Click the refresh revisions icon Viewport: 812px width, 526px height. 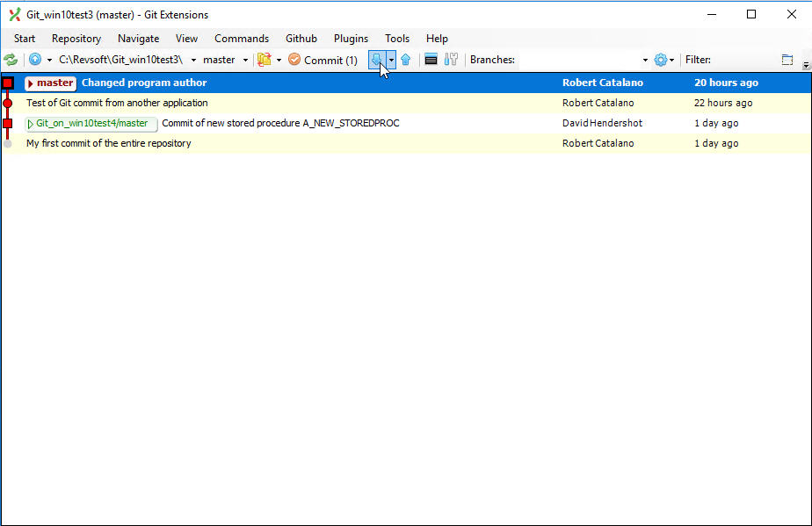coord(11,60)
